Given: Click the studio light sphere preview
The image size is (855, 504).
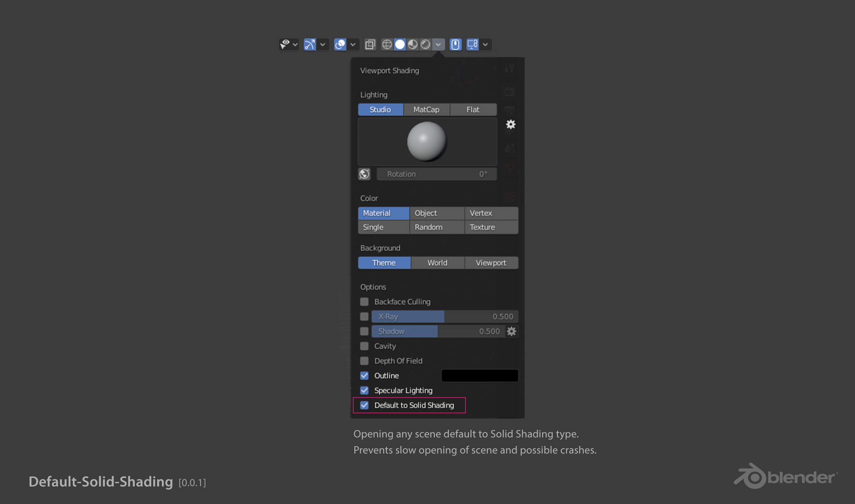Looking at the screenshot, I should coord(427,141).
